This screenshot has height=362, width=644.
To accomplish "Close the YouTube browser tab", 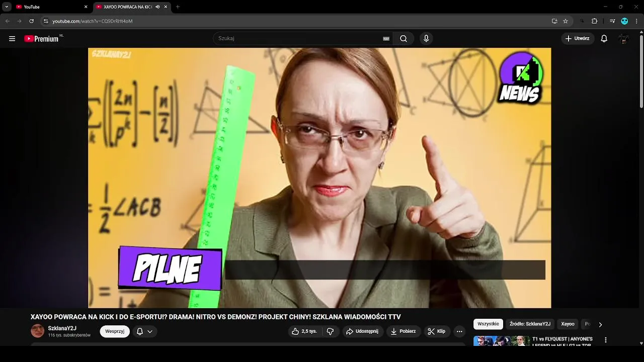I will [x=86, y=7].
